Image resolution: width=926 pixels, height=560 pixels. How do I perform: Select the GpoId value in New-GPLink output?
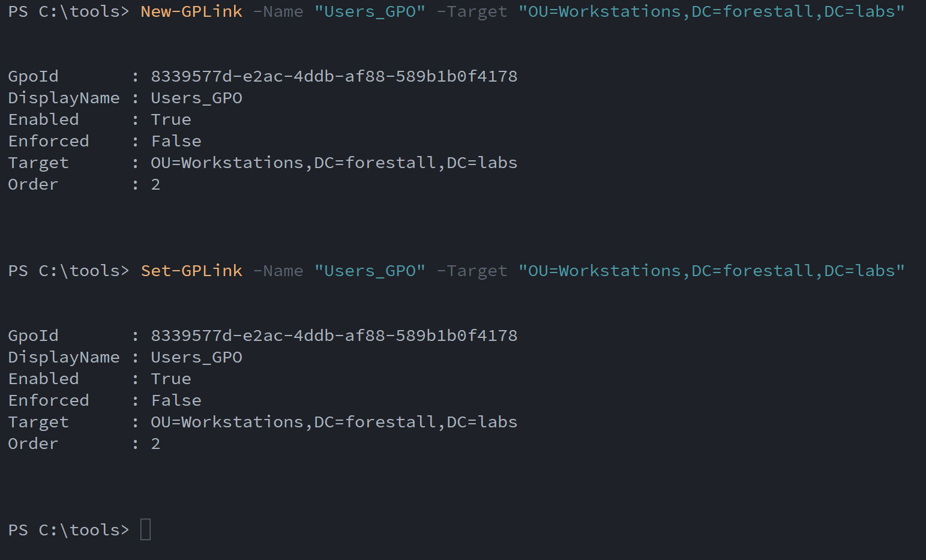pos(334,76)
